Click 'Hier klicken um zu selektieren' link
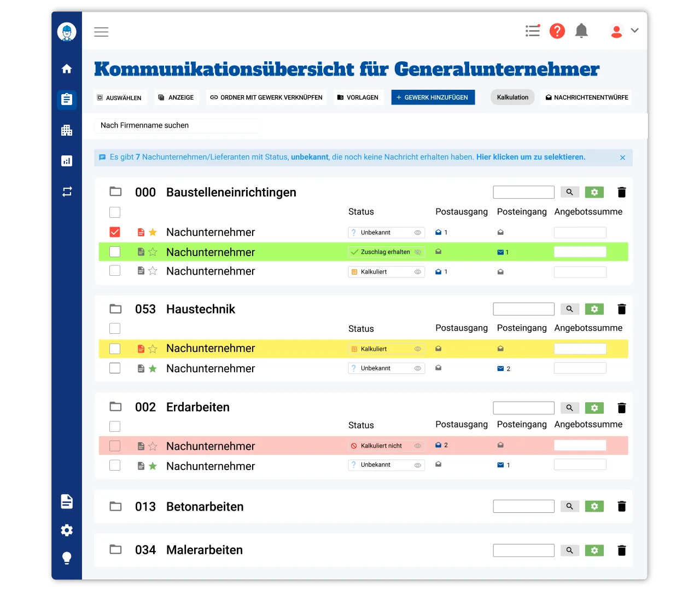Image resolution: width=700 pixels, height=591 pixels. coord(530,157)
